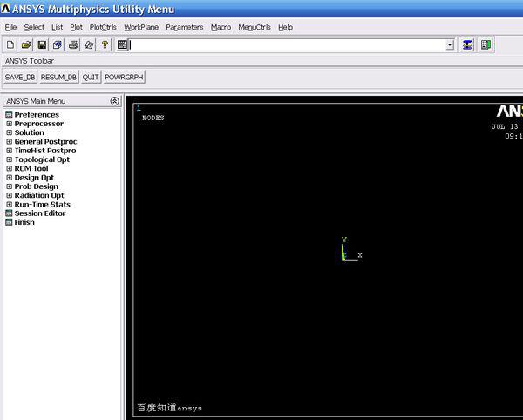The height and width of the screenshot is (420, 523).
Task: Click the Design Opt label
Action: [34, 178]
